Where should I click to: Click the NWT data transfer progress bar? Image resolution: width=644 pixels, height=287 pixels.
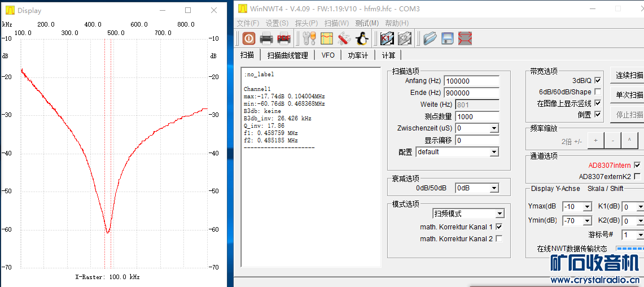click(x=630, y=249)
